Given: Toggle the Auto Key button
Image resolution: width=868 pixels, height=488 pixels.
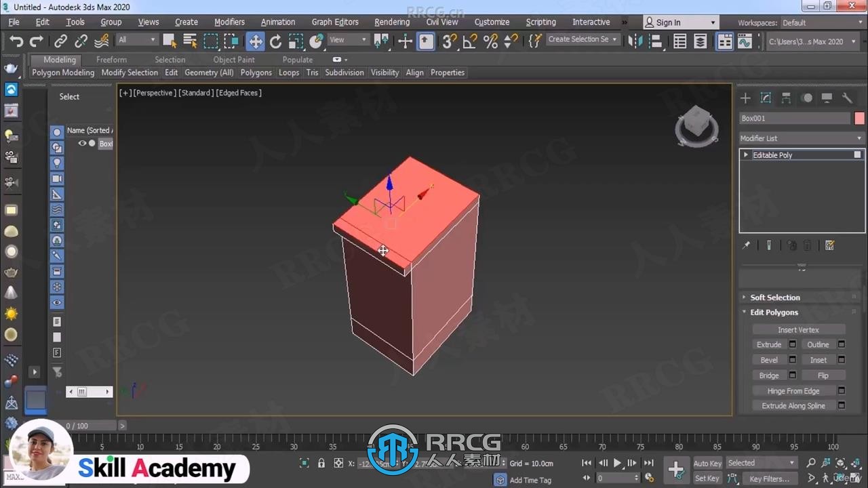Looking at the screenshot, I should 707,464.
